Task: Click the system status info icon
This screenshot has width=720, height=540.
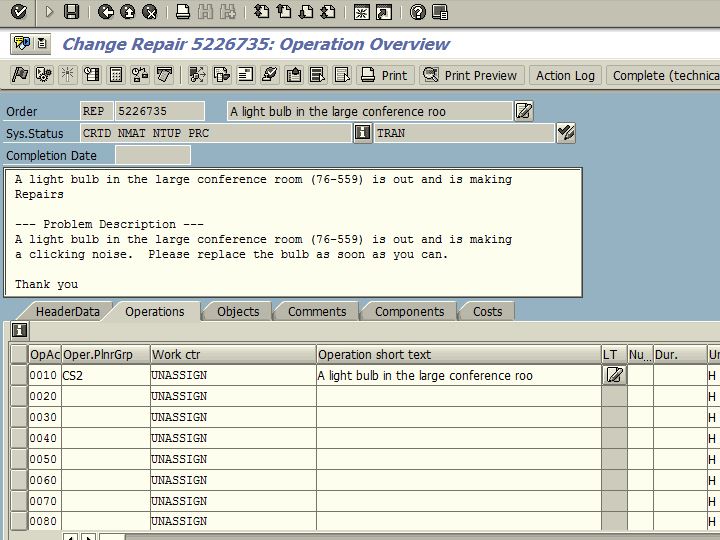Action: [x=363, y=132]
